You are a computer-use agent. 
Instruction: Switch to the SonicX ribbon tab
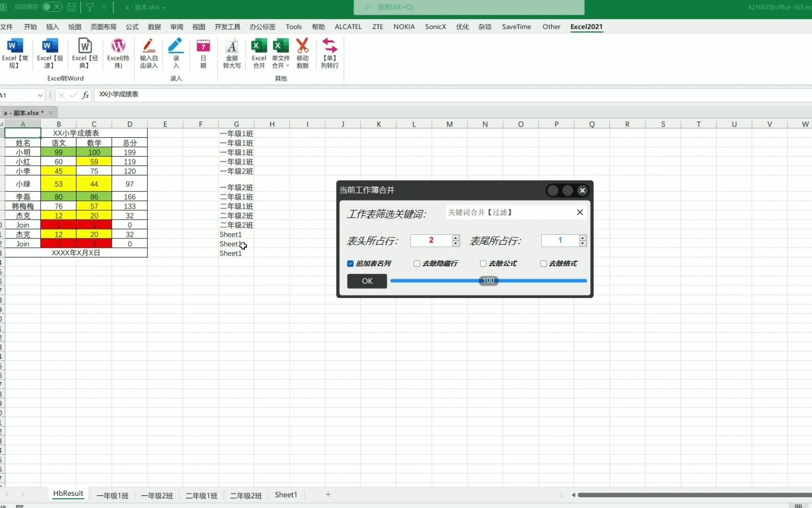point(435,27)
